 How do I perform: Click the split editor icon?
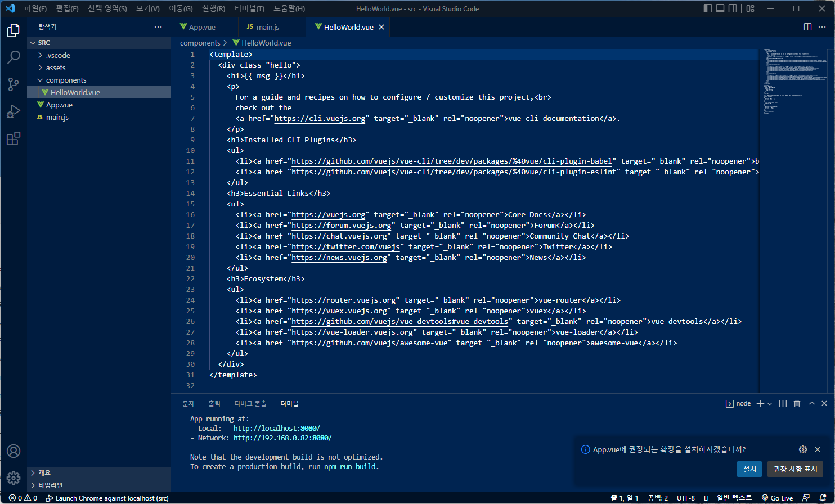[807, 27]
